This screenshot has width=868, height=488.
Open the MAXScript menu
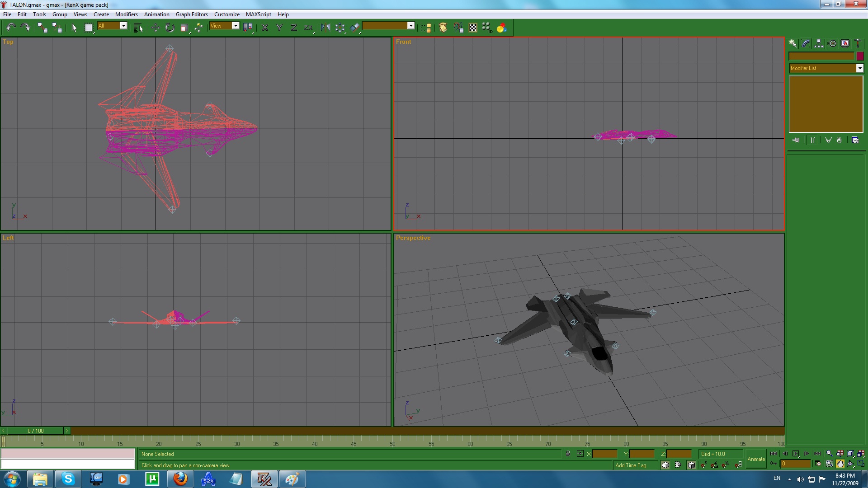click(259, 14)
